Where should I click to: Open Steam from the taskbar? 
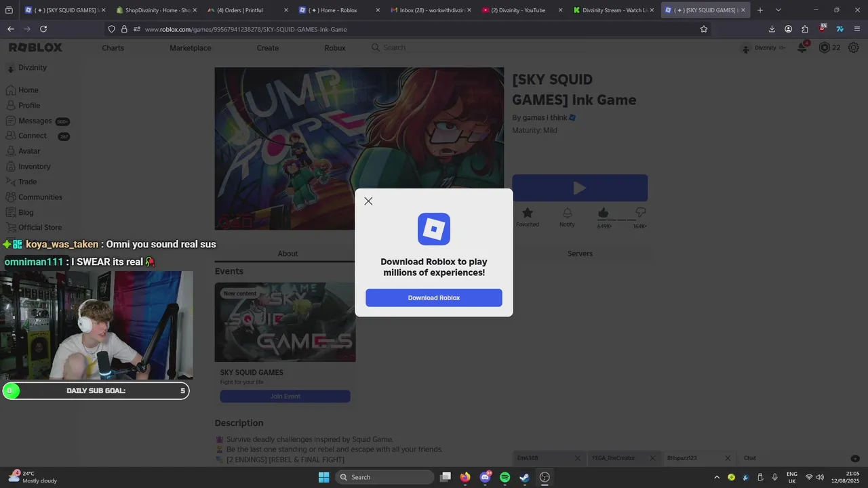[524, 477]
